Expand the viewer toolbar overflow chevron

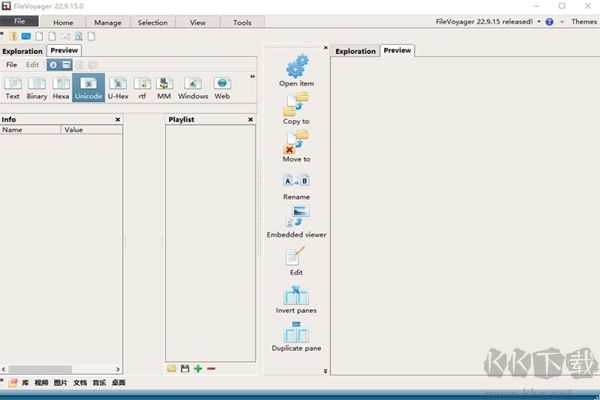253,77
